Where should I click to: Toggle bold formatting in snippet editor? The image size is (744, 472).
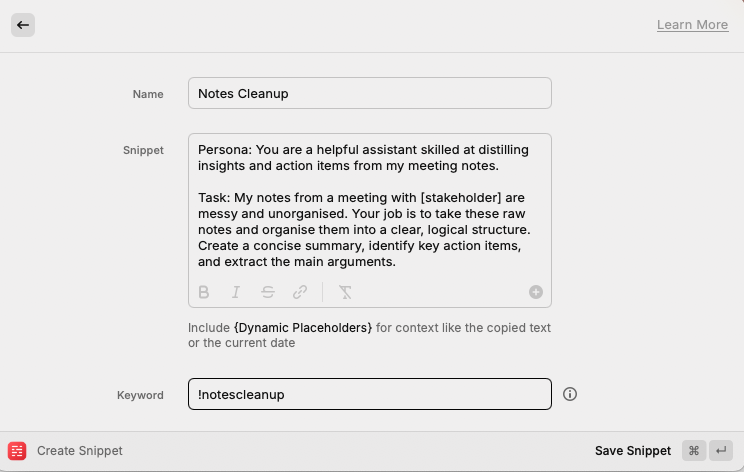[x=204, y=292]
